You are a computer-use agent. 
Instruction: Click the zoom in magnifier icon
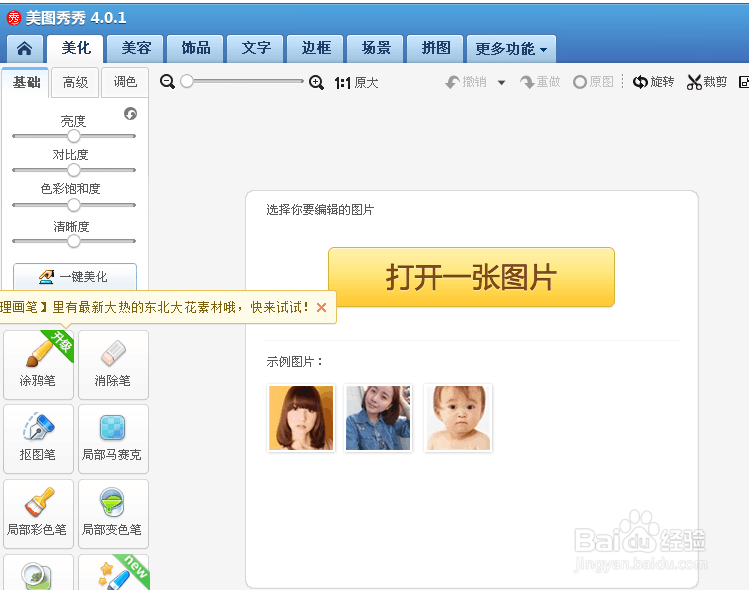click(x=316, y=82)
